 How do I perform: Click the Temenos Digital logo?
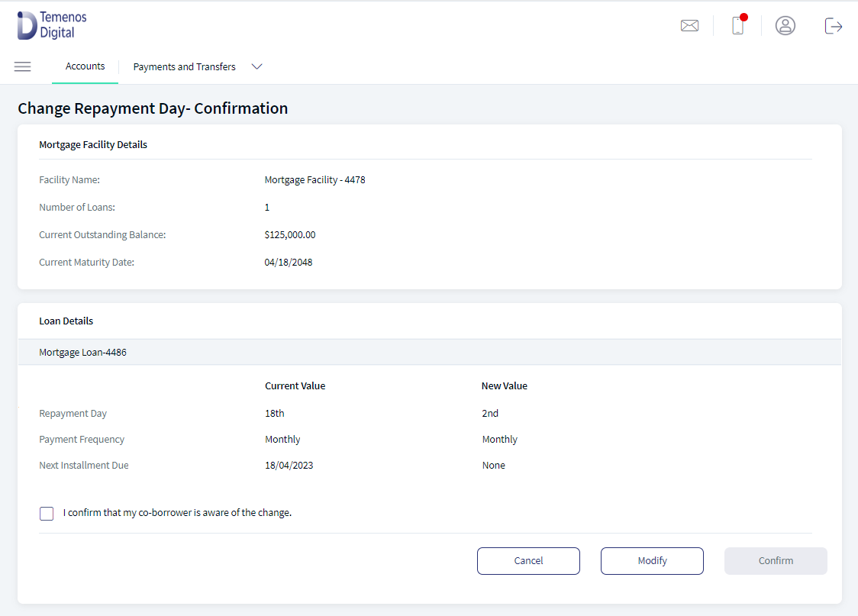coord(52,25)
